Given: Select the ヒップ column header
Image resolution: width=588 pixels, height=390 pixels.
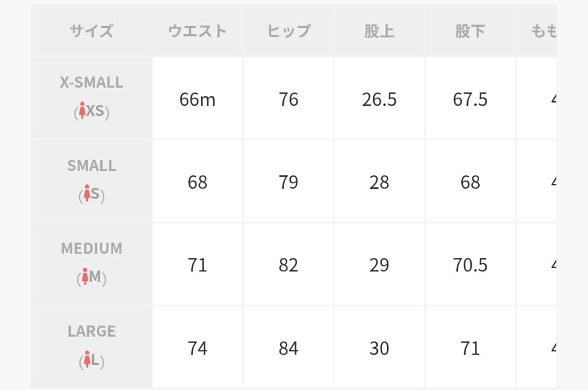Looking at the screenshot, I should 289,31.
